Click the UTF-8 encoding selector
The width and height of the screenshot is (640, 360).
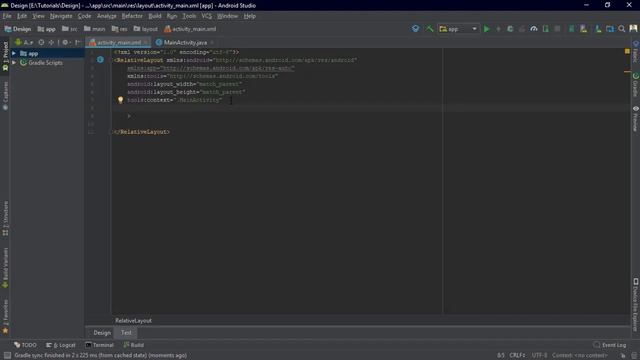540,356
